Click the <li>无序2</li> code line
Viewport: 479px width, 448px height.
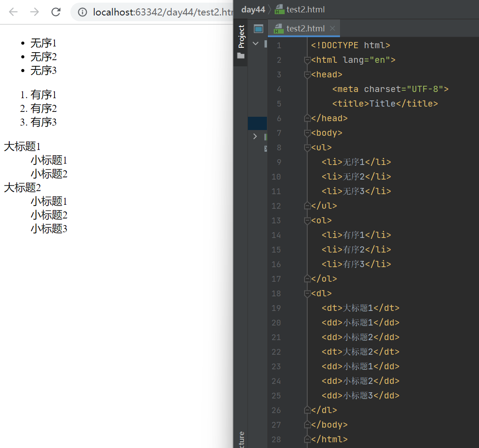tap(356, 177)
